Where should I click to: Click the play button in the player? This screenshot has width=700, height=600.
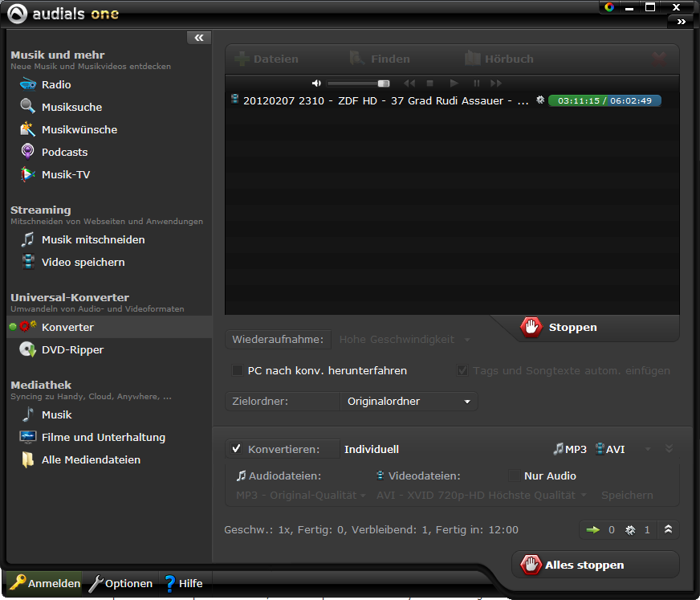[x=454, y=83]
